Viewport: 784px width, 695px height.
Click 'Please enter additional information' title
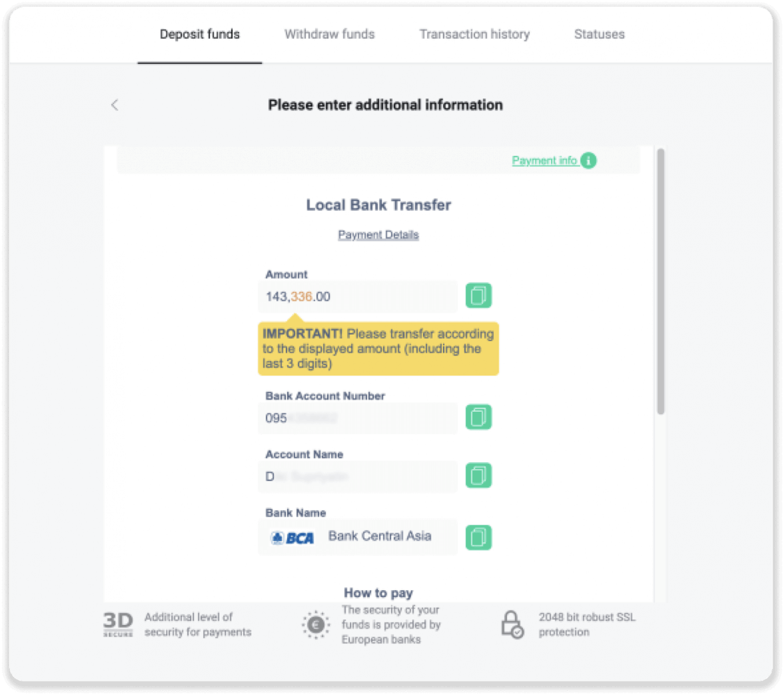385,105
